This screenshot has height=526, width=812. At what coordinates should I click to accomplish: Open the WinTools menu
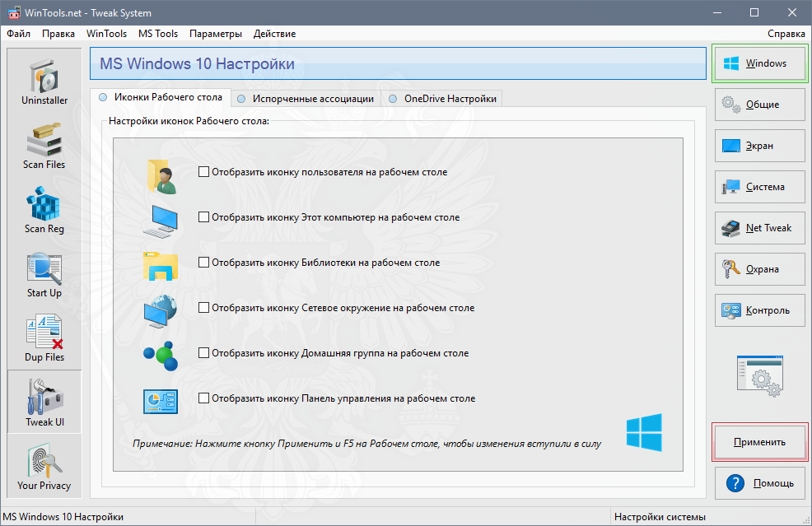coord(107,34)
